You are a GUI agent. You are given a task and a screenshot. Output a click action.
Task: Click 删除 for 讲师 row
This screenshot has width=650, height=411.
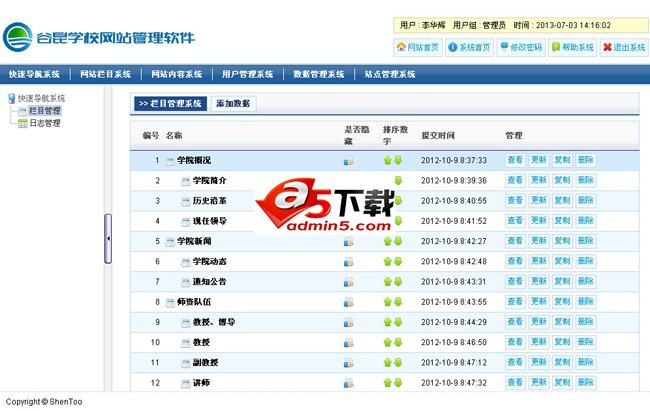coord(586,382)
